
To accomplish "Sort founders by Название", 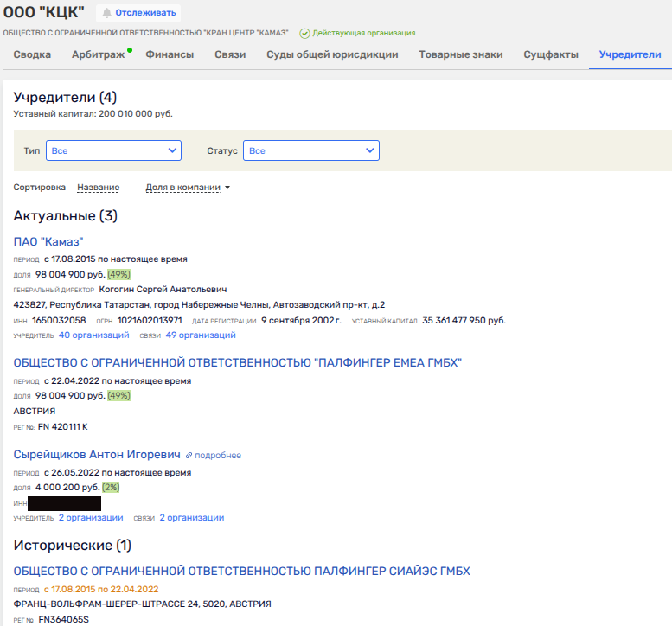I will coord(98,188).
